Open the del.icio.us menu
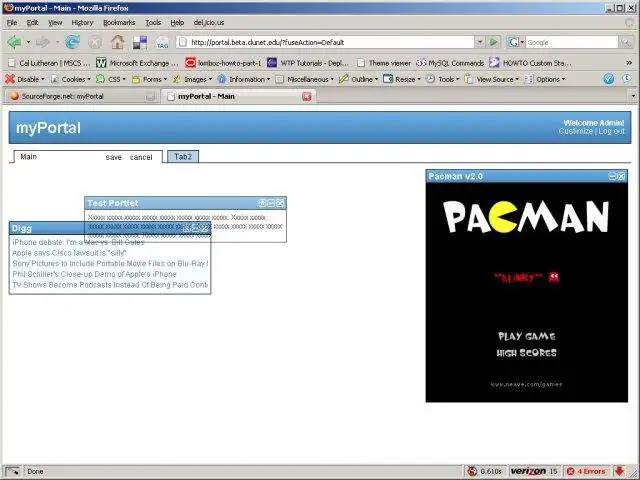Viewport: 640px width, 480px height. pos(209,23)
